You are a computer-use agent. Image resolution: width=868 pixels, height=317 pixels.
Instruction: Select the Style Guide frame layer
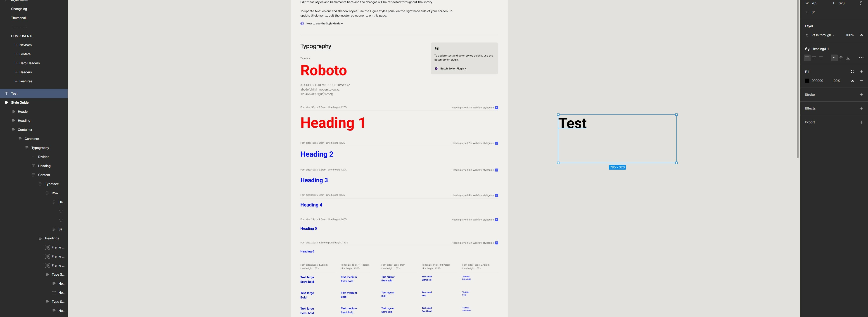coord(34,102)
